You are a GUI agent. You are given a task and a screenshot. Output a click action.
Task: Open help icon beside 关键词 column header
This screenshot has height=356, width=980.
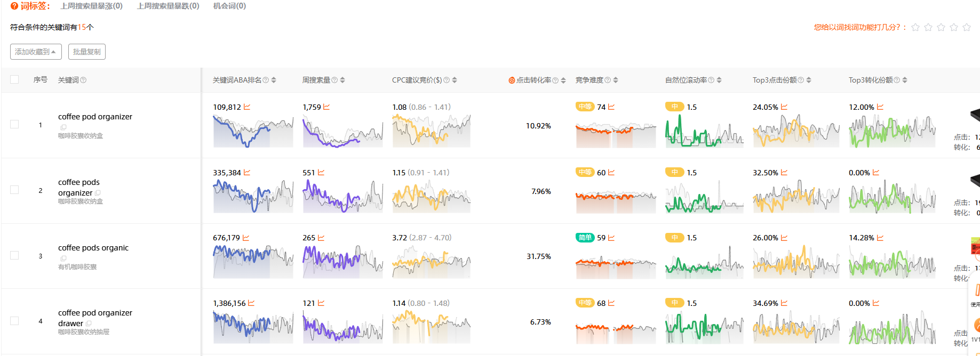pos(83,80)
